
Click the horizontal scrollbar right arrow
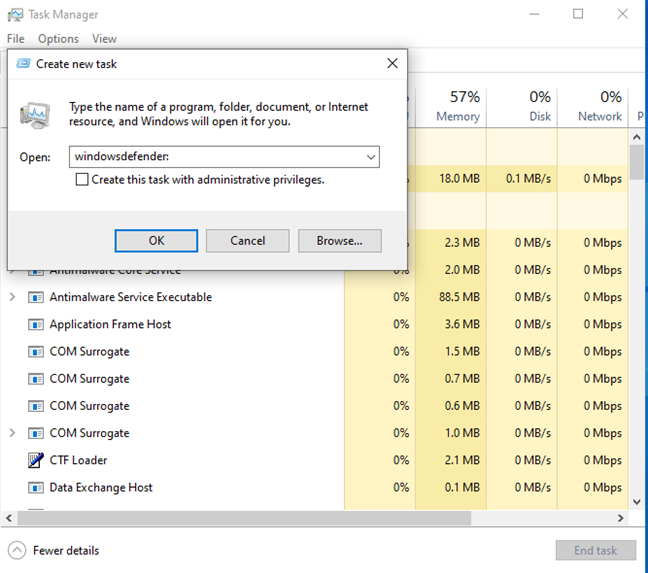tap(620, 518)
